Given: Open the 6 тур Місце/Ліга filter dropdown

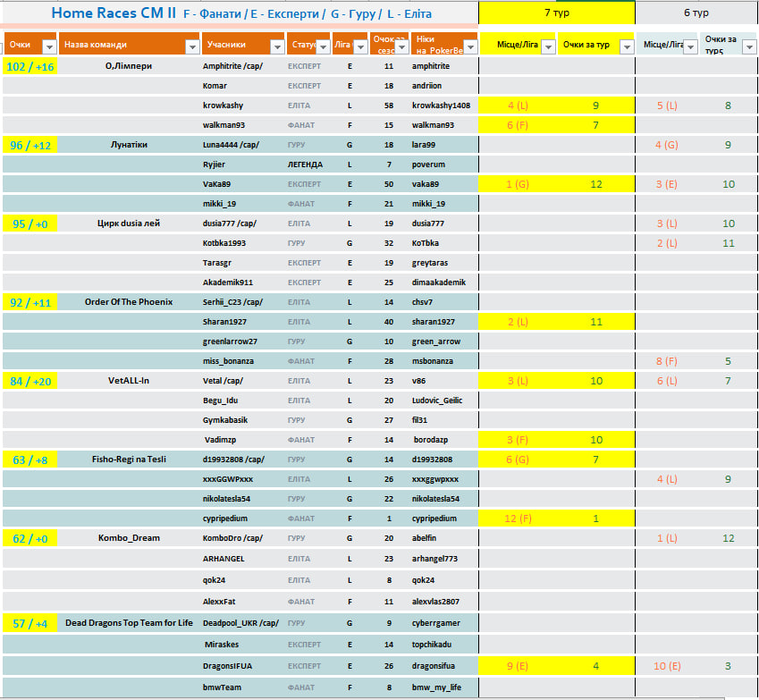Looking at the screenshot, I should pos(691,46).
